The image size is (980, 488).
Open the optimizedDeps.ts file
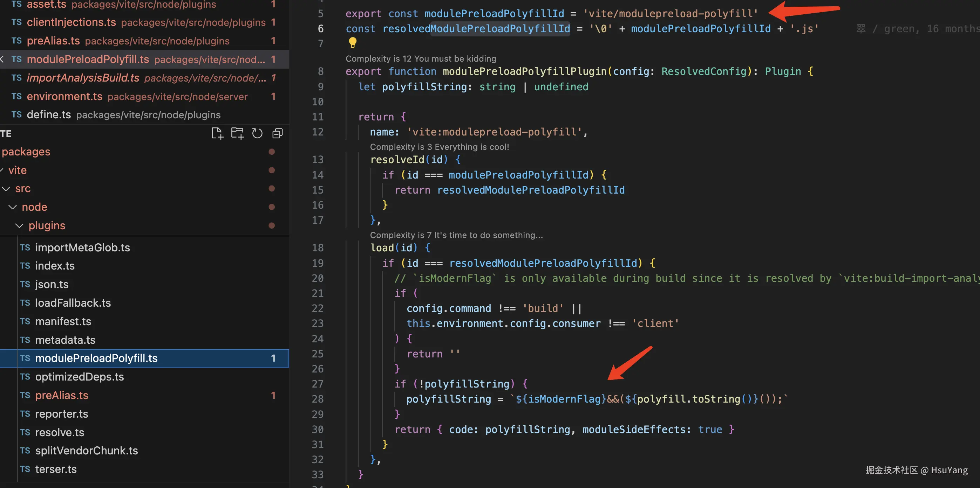click(x=80, y=377)
